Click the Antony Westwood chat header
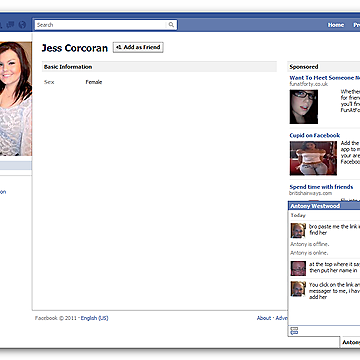Screen dimensions: 360x360 click(x=324, y=206)
